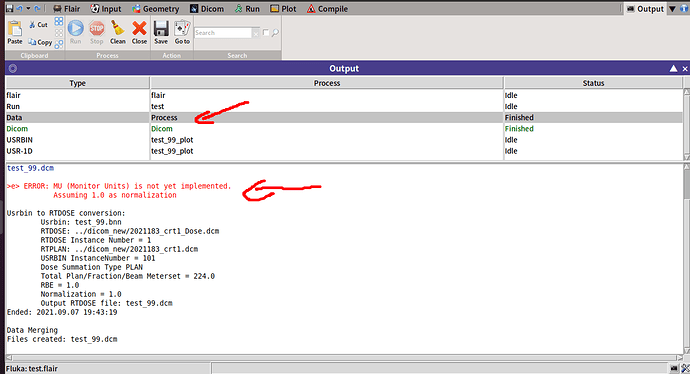Open the Compile tab

pyautogui.click(x=327, y=9)
